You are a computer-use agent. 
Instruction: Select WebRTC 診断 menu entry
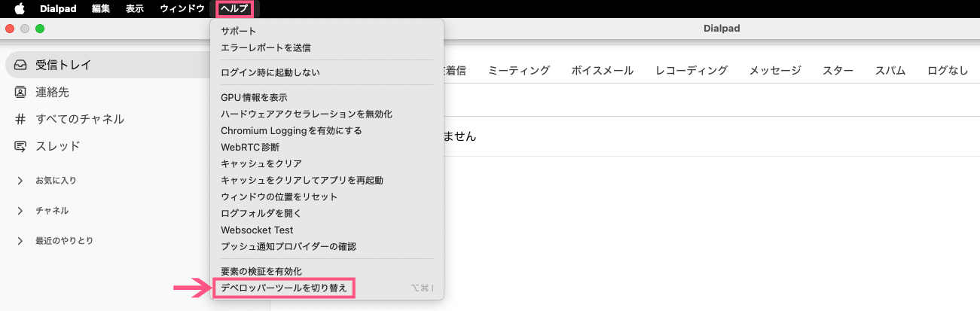coord(327,148)
